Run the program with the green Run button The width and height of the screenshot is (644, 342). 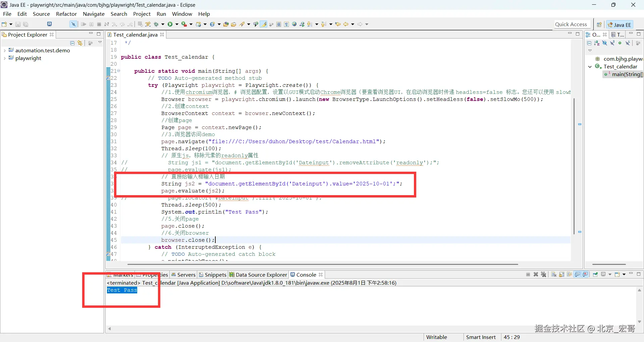pyautogui.click(x=170, y=24)
